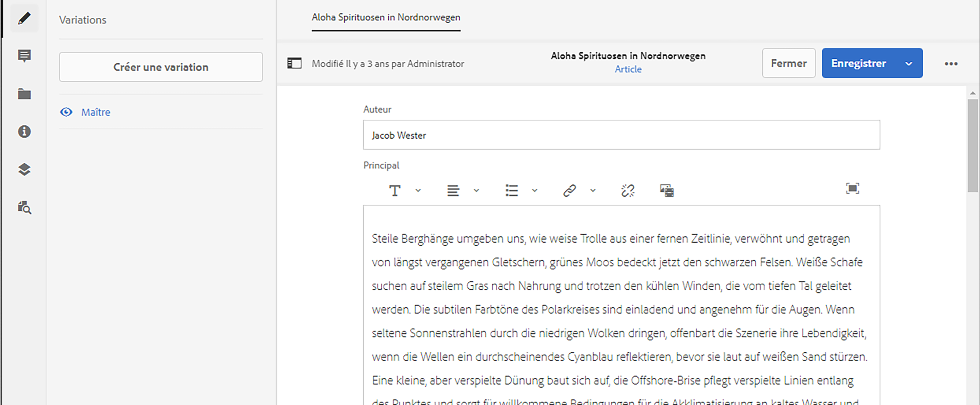Click the Fermer button

[x=789, y=63]
